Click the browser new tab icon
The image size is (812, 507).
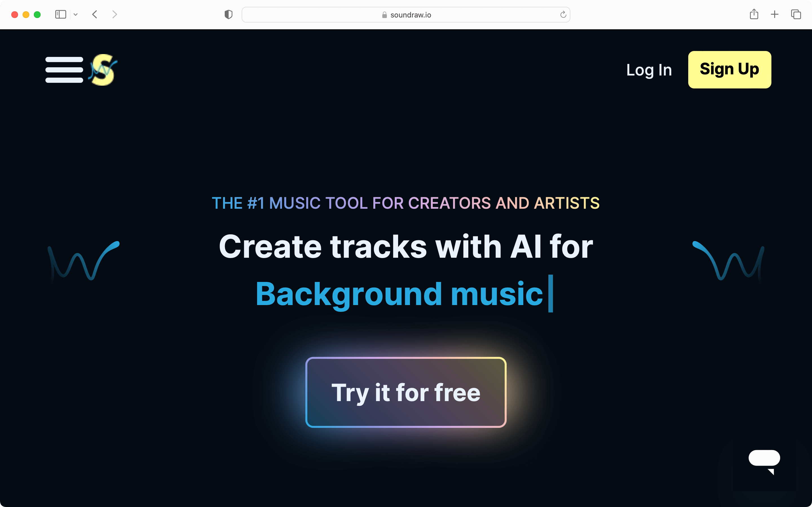pyautogui.click(x=775, y=14)
